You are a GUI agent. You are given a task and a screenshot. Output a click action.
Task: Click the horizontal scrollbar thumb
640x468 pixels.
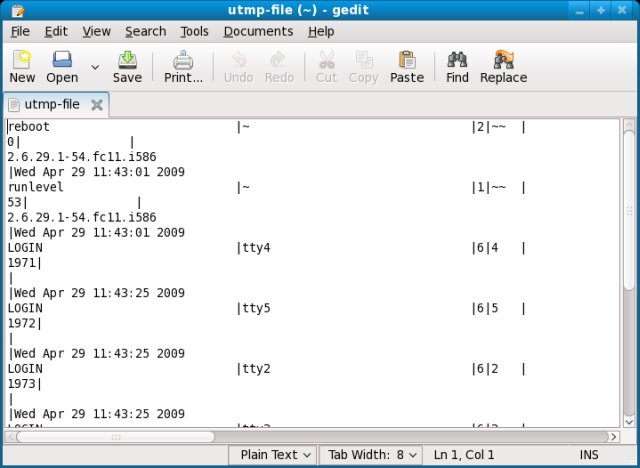[116, 437]
